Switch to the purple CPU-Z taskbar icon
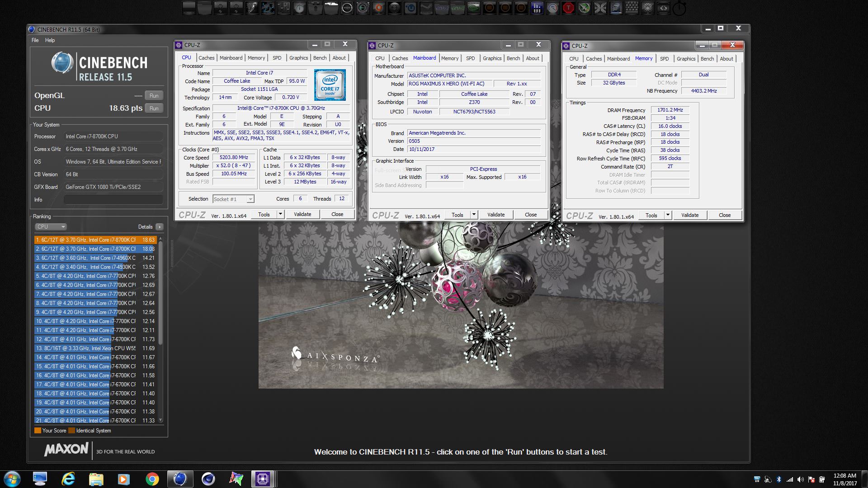Image resolution: width=868 pixels, height=488 pixels. click(263, 479)
